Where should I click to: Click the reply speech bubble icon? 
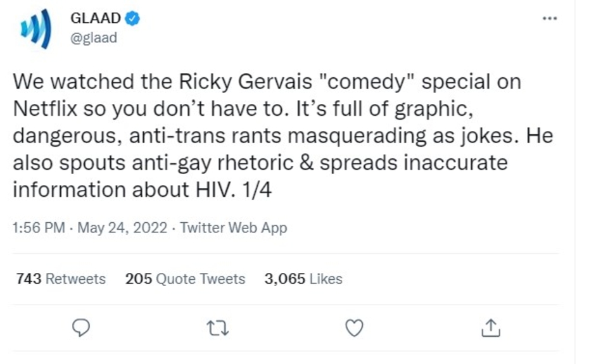coord(82,327)
